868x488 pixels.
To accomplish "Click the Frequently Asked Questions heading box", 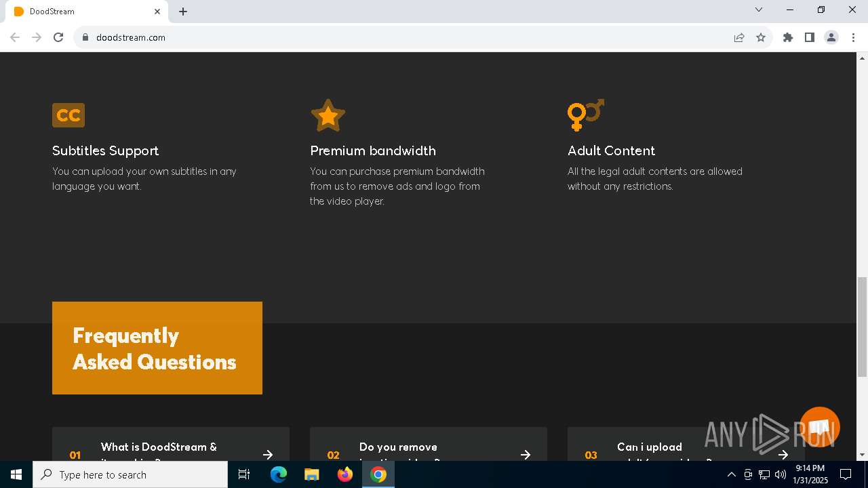I will point(157,348).
